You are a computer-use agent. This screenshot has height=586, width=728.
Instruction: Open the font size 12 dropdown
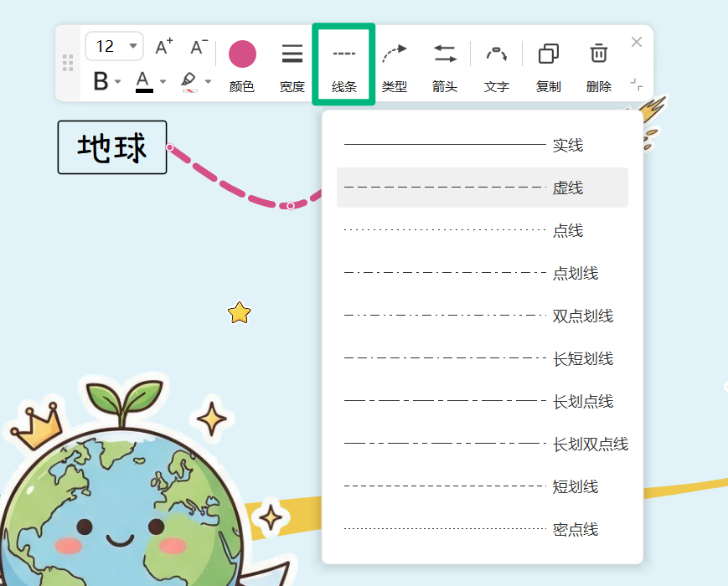coord(114,46)
